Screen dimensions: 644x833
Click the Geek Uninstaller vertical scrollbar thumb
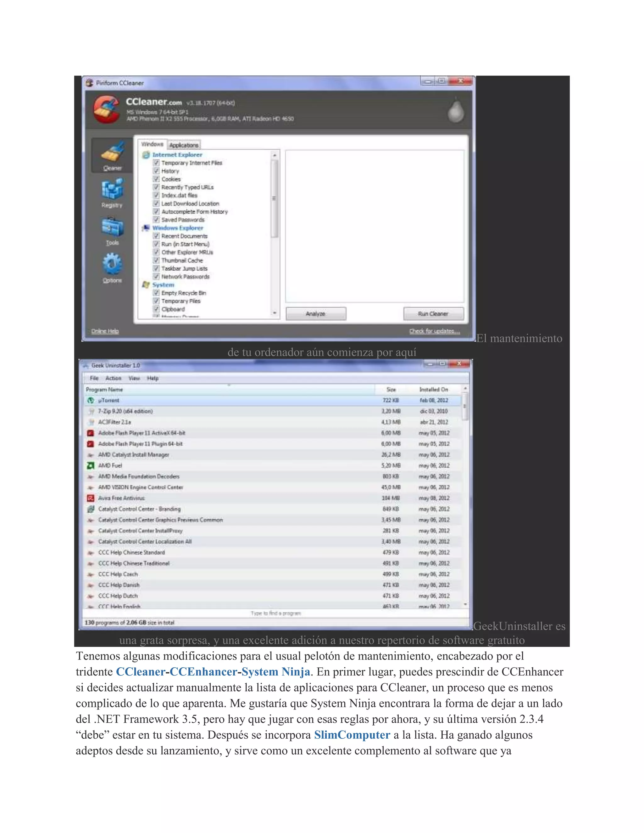tap(465, 406)
